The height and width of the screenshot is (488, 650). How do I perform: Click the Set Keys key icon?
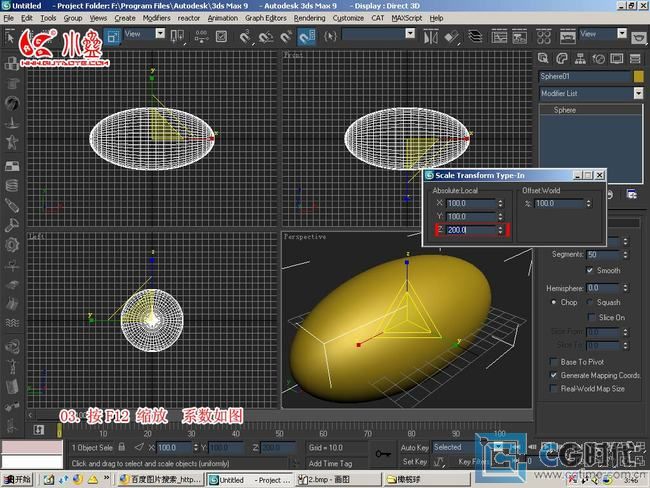click(383, 454)
